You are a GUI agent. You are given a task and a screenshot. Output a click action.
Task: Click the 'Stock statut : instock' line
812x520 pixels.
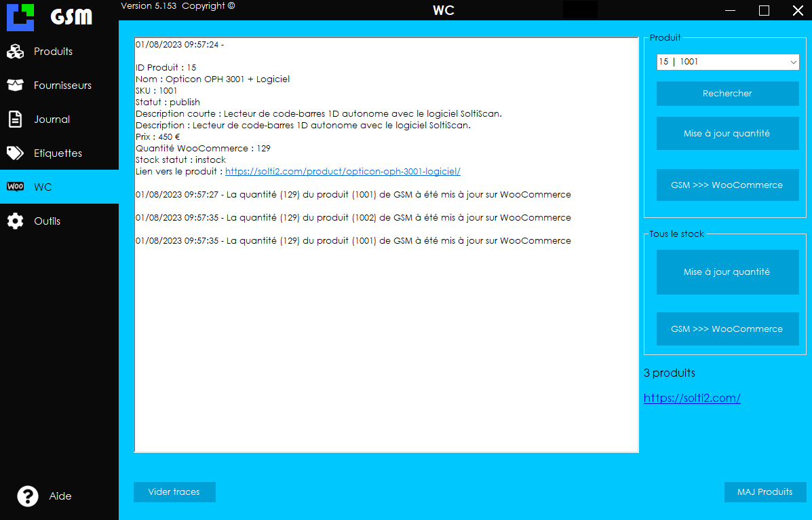tap(180, 160)
